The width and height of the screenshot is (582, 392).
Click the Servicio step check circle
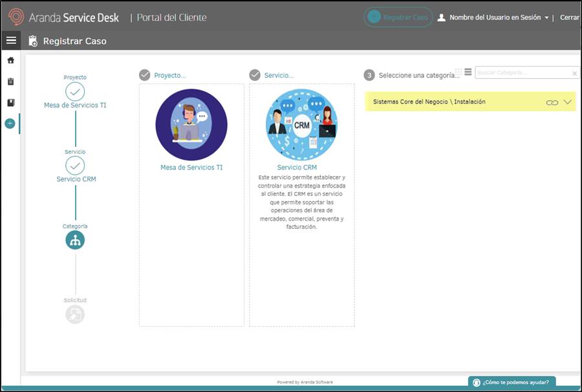click(75, 166)
